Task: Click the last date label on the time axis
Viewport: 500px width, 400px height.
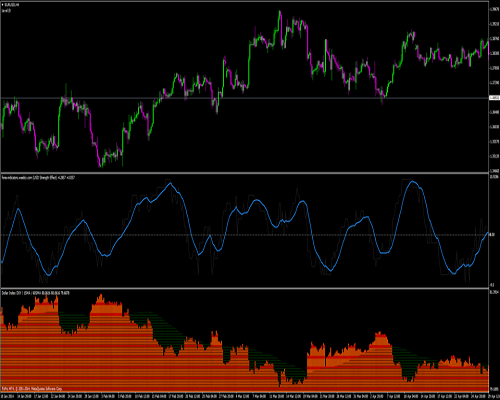Action: (x=494, y=397)
